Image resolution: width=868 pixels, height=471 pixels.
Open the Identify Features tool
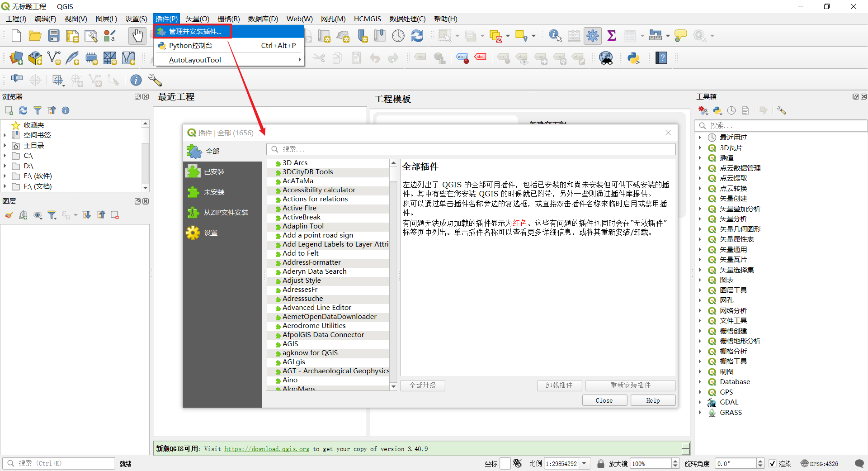pyautogui.click(x=555, y=36)
